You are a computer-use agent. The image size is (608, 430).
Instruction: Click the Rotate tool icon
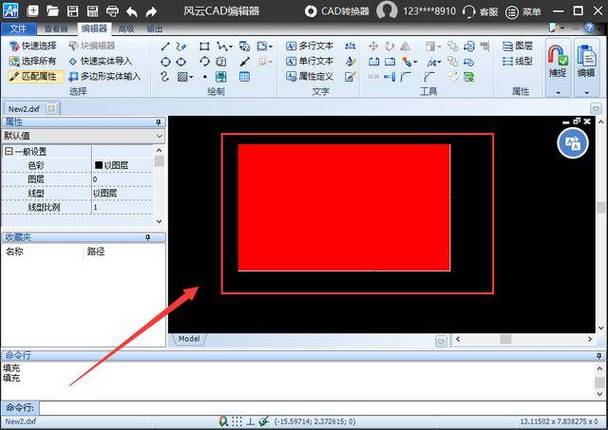pyautogui.click(x=389, y=47)
